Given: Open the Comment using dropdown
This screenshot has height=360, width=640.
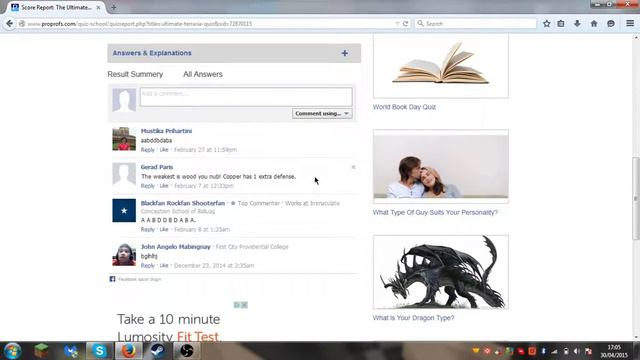Looking at the screenshot, I should (x=322, y=113).
